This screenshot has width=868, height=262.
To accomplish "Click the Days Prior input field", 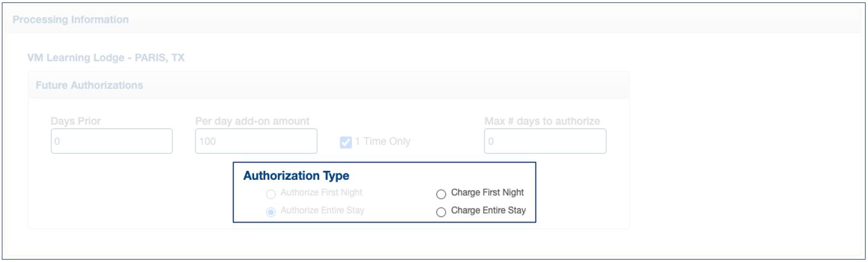I will pos(112,141).
